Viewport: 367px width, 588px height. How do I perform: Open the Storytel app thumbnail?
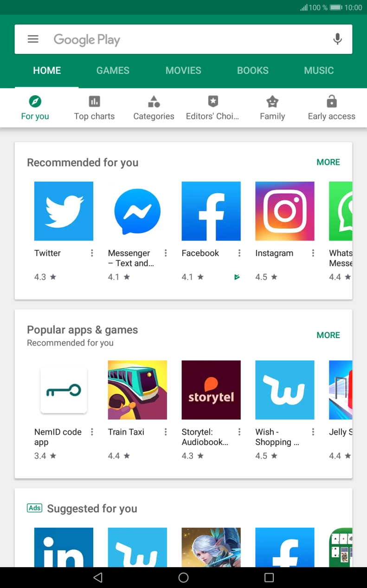(x=211, y=390)
